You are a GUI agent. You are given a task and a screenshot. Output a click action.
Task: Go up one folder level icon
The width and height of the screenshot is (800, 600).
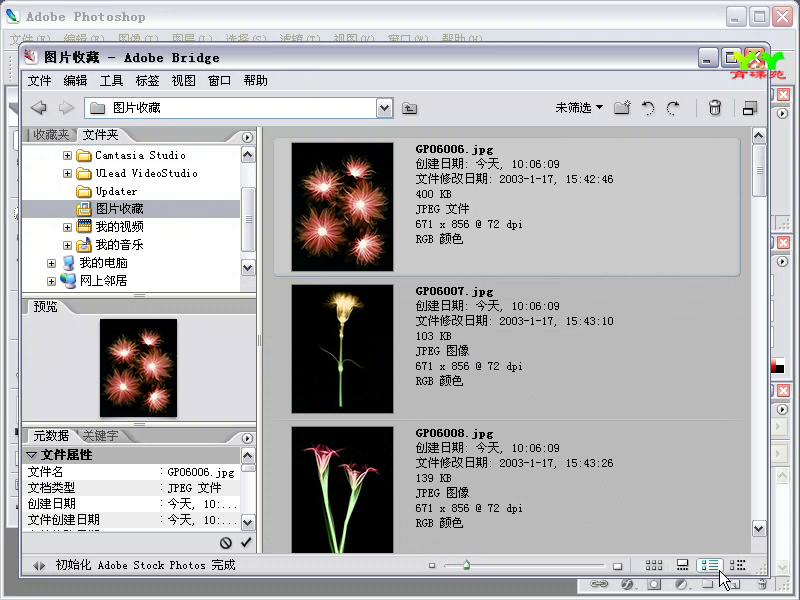click(409, 108)
